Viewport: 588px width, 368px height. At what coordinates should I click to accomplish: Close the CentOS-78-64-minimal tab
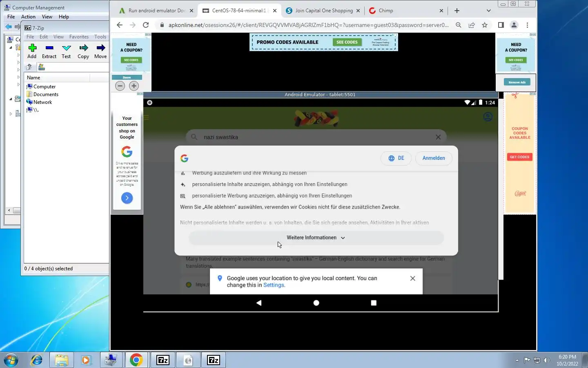275,11
